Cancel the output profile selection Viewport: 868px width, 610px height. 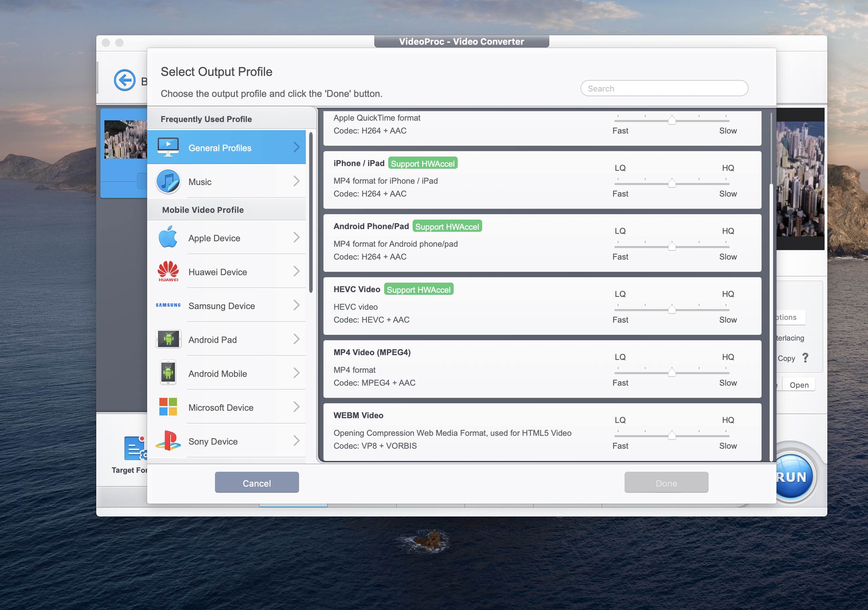(257, 482)
